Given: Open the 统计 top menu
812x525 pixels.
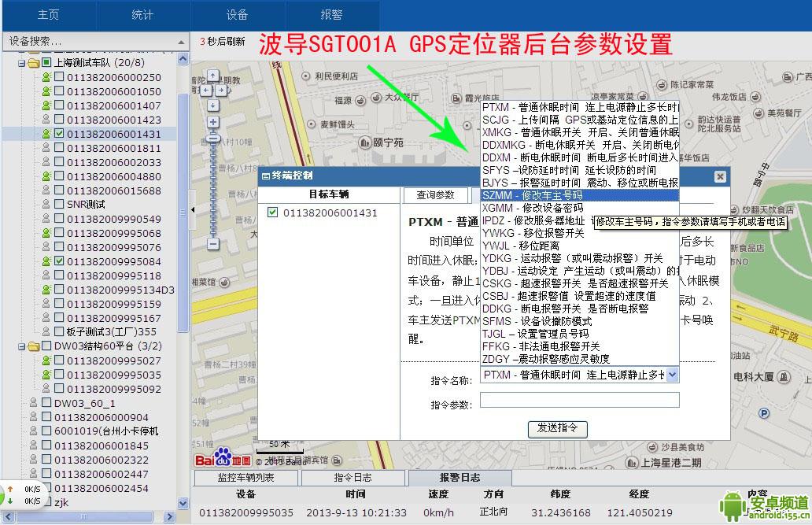Looking at the screenshot, I should coord(142,15).
